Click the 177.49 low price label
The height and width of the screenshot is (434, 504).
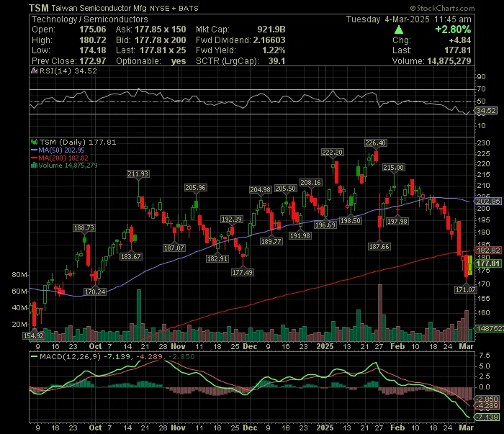point(243,272)
